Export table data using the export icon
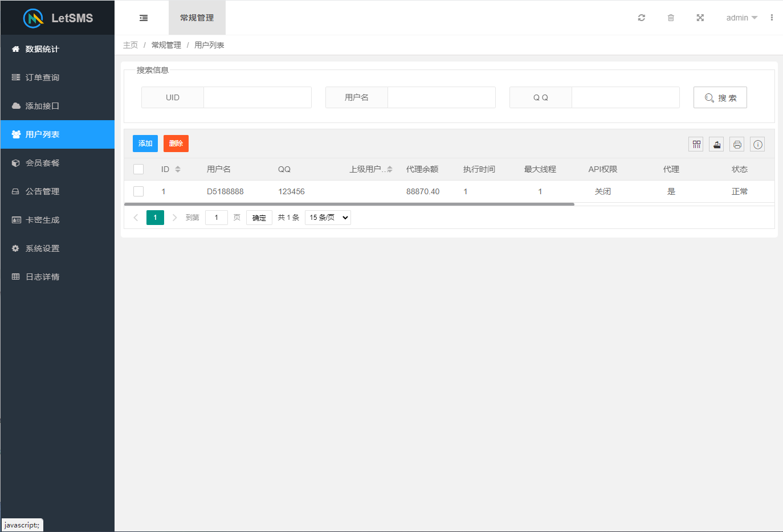 click(716, 144)
